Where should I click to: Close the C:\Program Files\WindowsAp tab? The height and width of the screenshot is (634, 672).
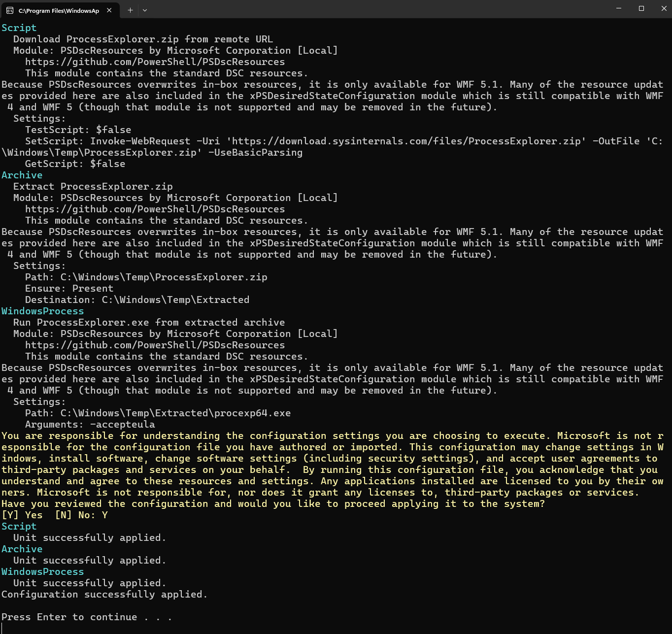tap(109, 10)
